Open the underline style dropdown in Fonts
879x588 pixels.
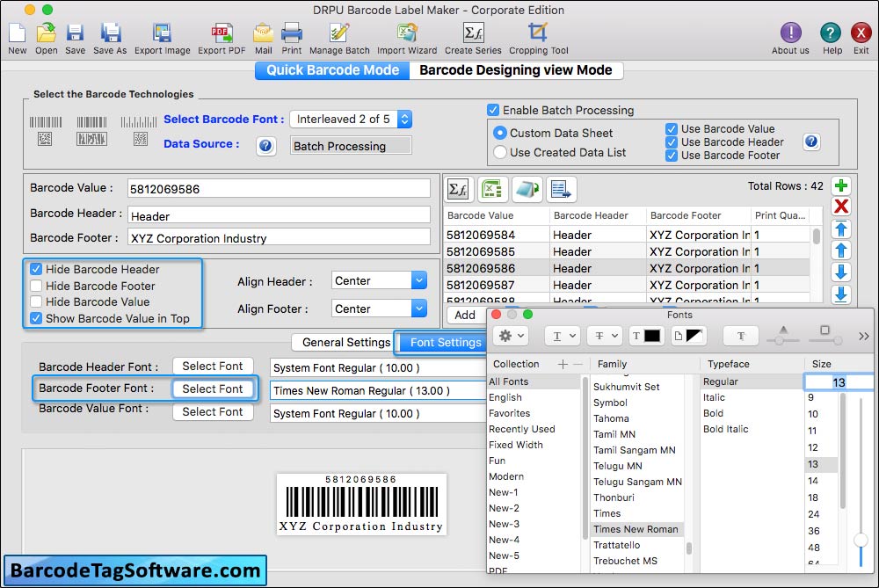coord(563,336)
